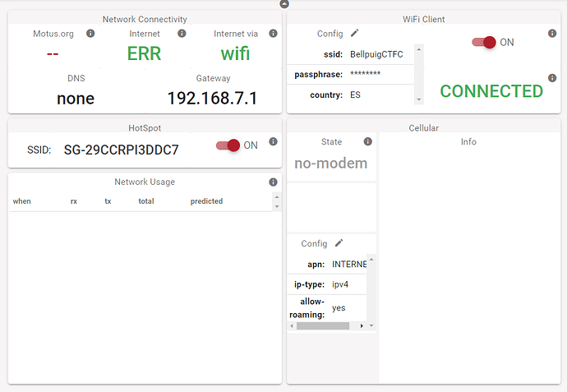The image size is (567, 392).
Task: Click right arrow of Cellular config scrollbar
Action: point(362,326)
